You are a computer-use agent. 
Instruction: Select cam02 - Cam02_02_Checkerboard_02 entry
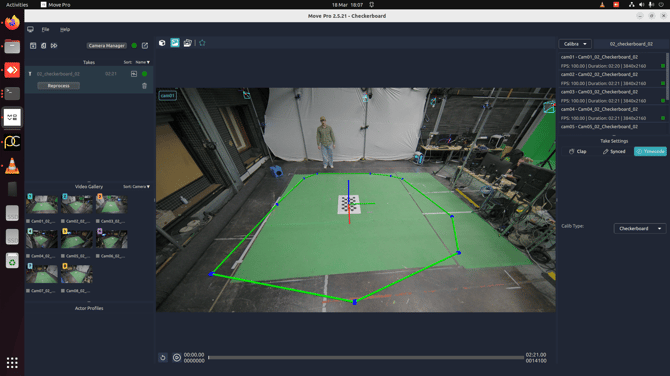[x=612, y=79]
